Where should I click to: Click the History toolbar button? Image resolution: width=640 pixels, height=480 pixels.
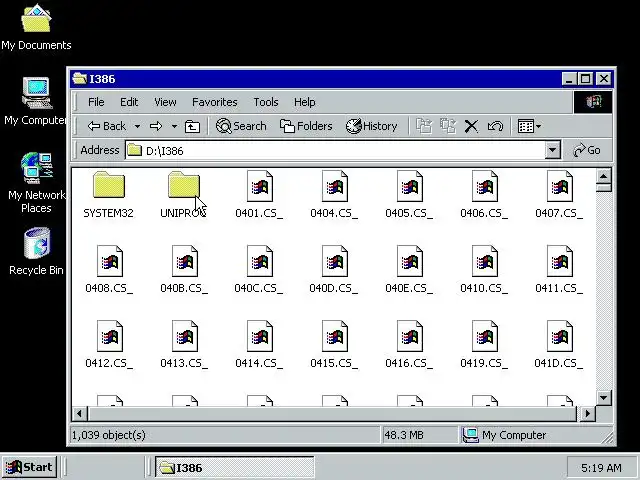[371, 127]
